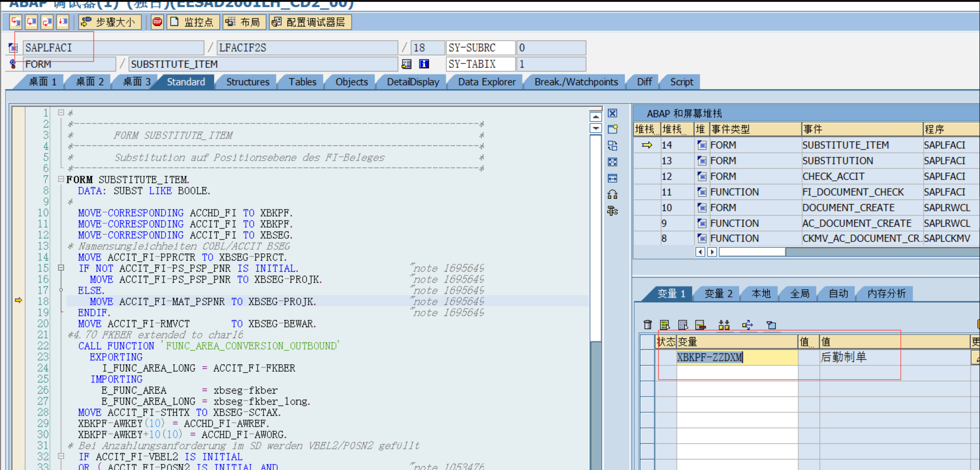
Task: Click the deselect rows list icon
Action: (683, 325)
